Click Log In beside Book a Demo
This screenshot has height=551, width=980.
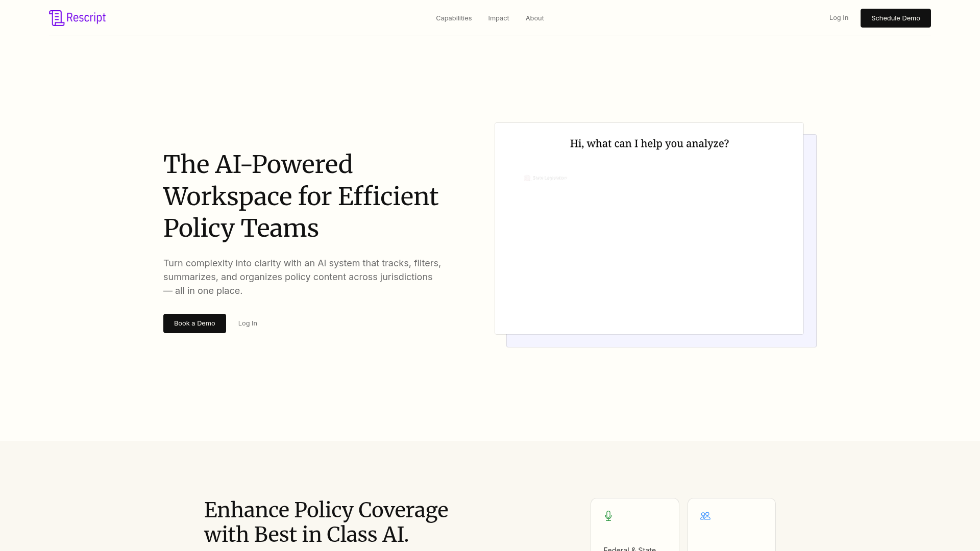(x=248, y=323)
